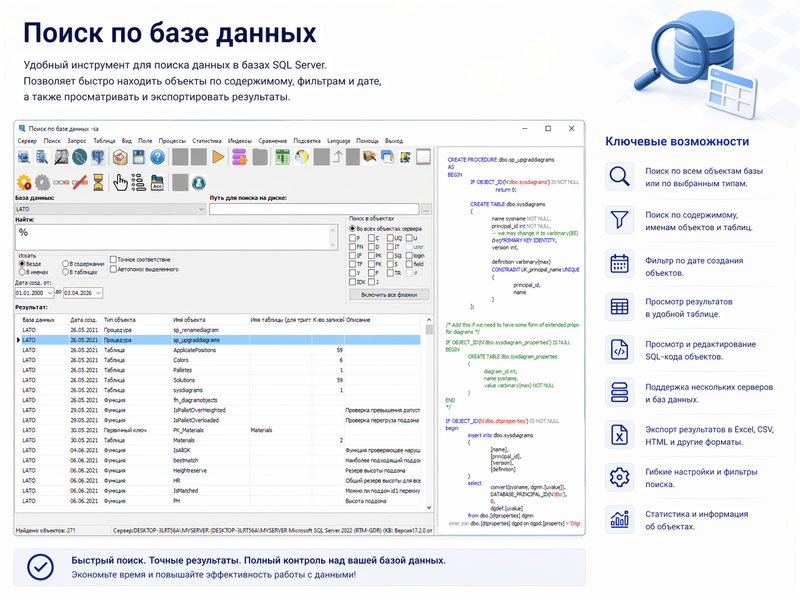
Task: Click the box package icon in toolbar
Action: click(x=120, y=157)
